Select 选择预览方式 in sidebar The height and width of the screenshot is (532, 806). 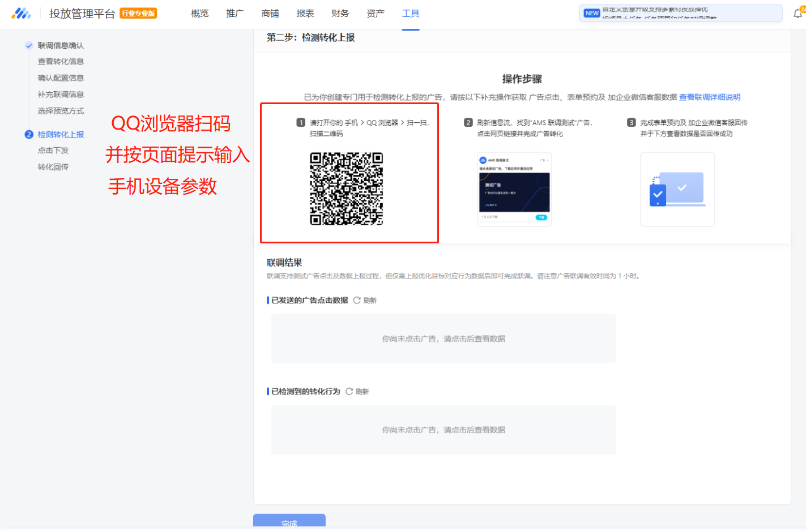point(61,111)
